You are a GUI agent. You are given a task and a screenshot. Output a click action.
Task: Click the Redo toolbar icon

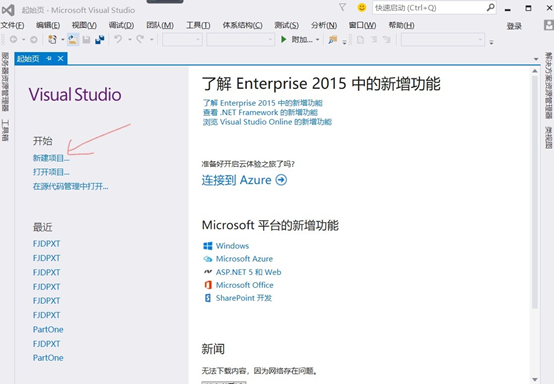(x=140, y=39)
